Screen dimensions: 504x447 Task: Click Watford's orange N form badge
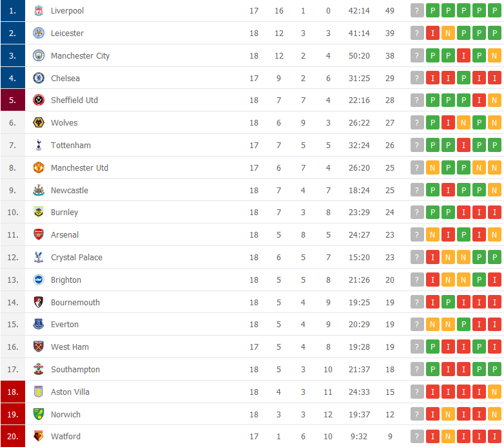(448, 437)
